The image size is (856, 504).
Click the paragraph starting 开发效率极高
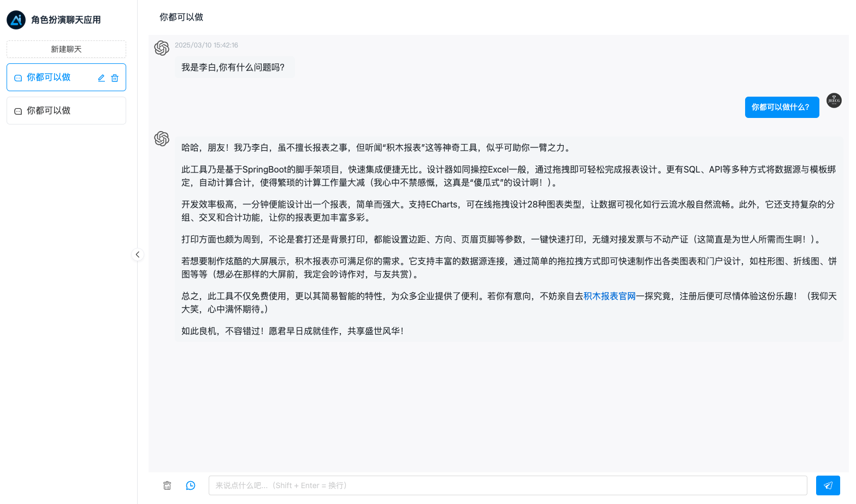[509, 211]
